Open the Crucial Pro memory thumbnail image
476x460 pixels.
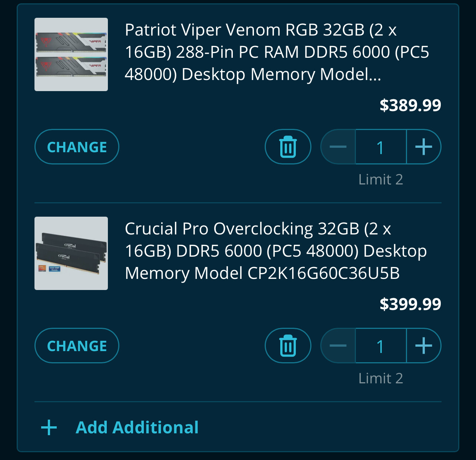71,253
